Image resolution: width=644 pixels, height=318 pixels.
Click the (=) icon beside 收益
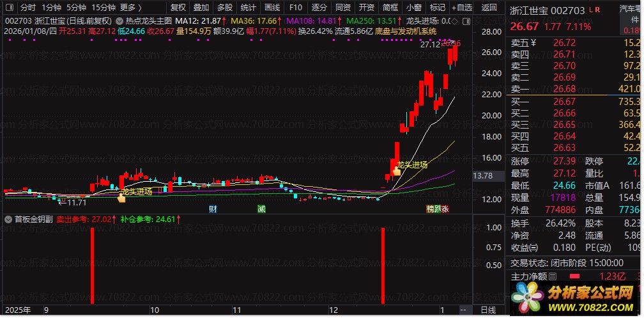tap(533, 248)
